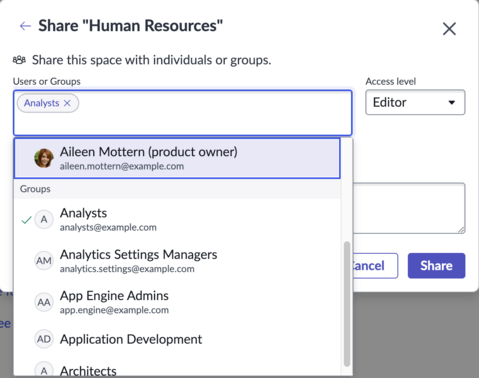Select Aileen Mottern (product owner)
The height and width of the screenshot is (378, 479).
tap(177, 158)
